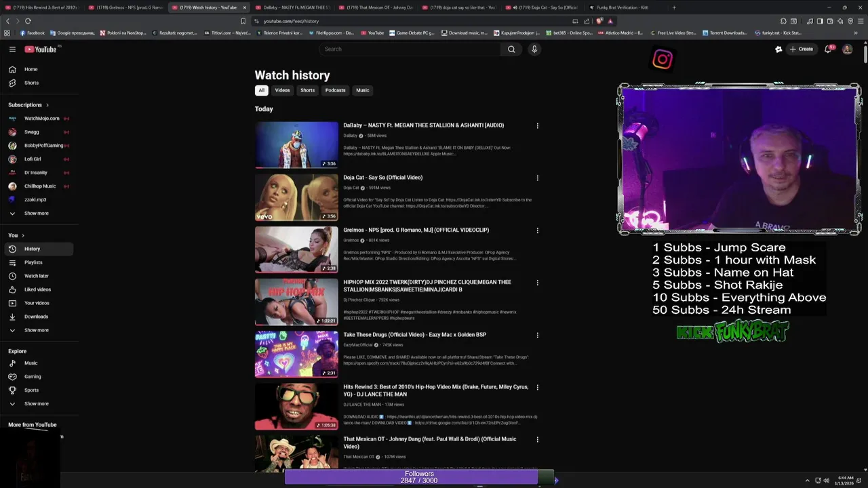Viewport: 868px width, 488px height.
Task: Click the browser address bar URL
Action: pyautogui.click(x=291, y=21)
